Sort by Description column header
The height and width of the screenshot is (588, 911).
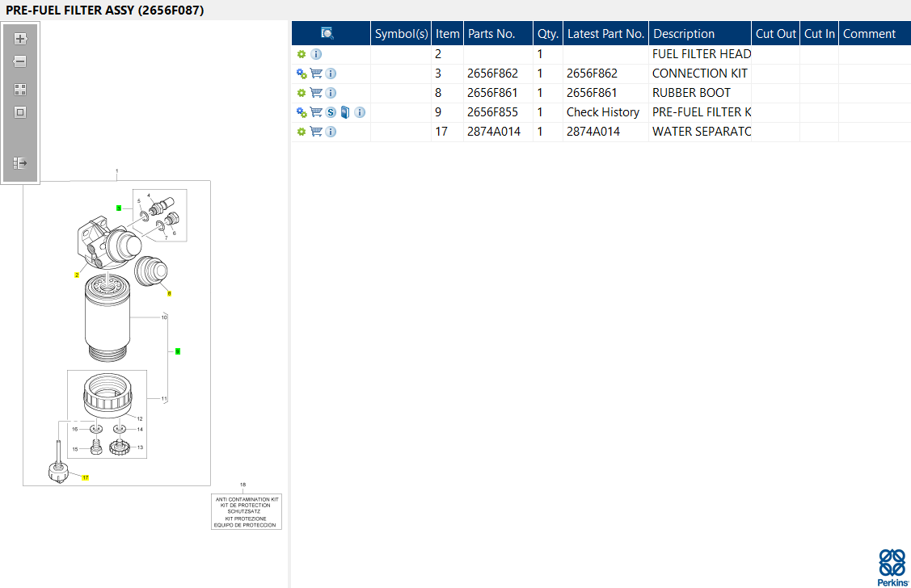pos(700,34)
